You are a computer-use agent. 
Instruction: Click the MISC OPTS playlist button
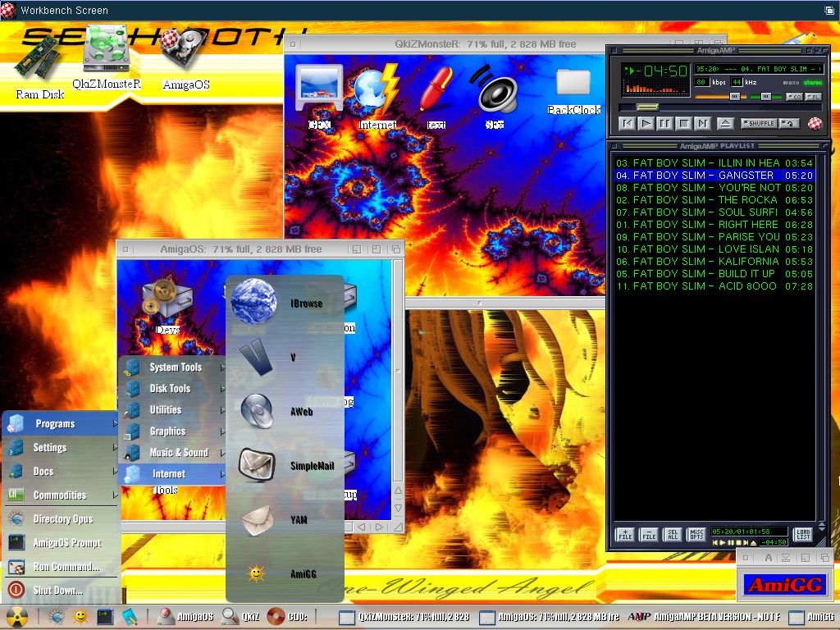tap(696, 534)
